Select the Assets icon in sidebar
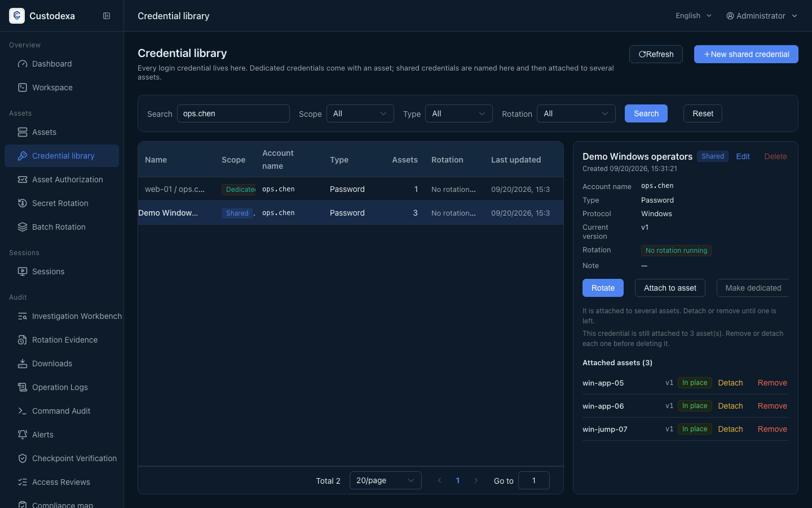The width and height of the screenshot is (812, 508). (x=23, y=132)
